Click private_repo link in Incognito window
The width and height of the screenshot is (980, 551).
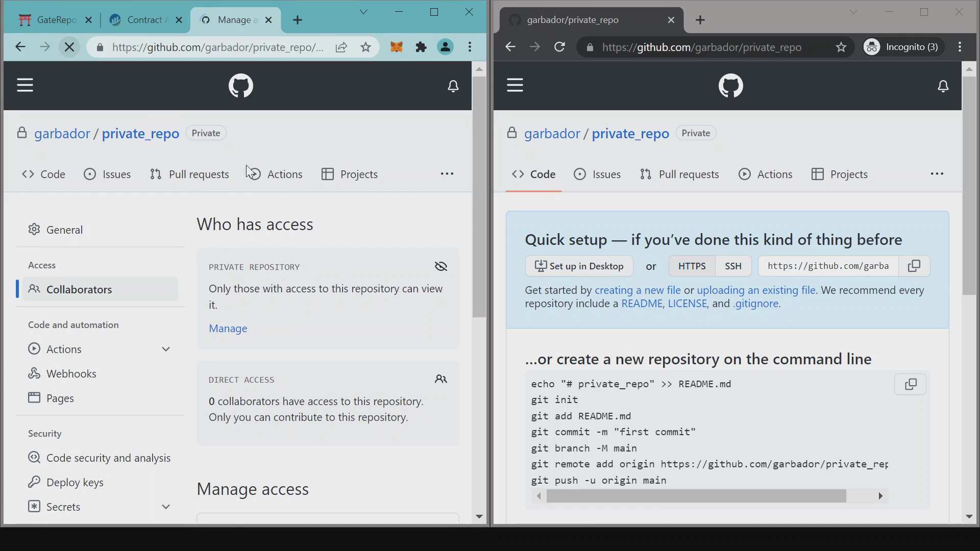(630, 133)
